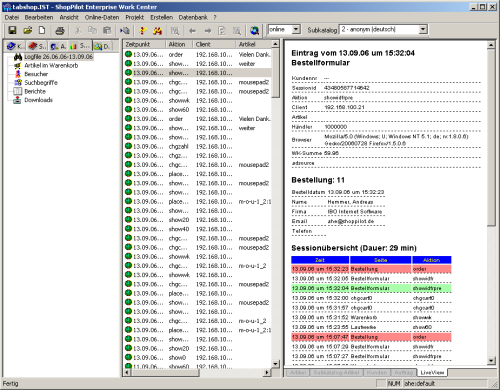Image resolution: width=500 pixels, height=390 pixels.
Task: Sort list by Aktion column header
Action: [179, 44]
